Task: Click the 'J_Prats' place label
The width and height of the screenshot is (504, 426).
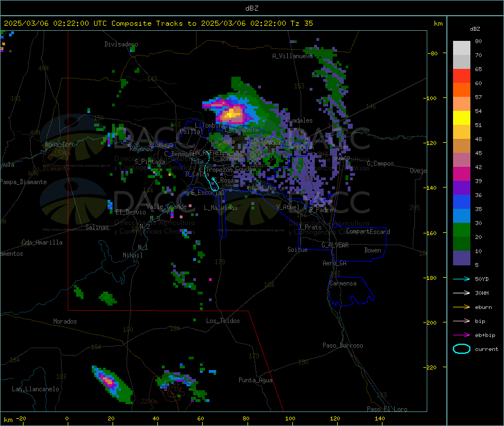Action: pos(310,227)
